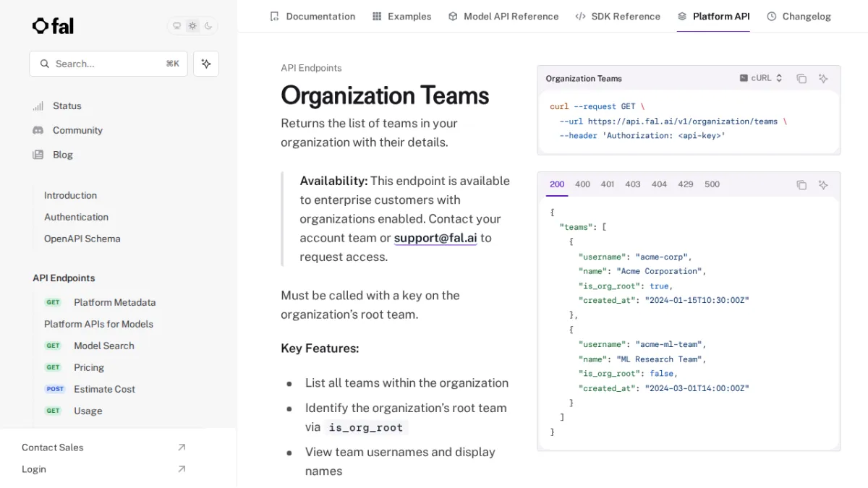The height and width of the screenshot is (488, 868).
Task: Open the cURL language dropdown
Action: tap(761, 78)
